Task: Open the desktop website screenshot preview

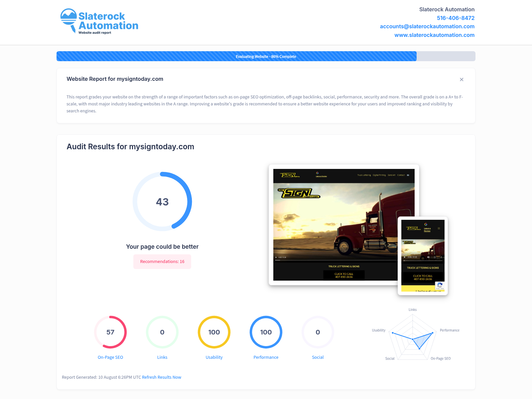Action: click(344, 225)
